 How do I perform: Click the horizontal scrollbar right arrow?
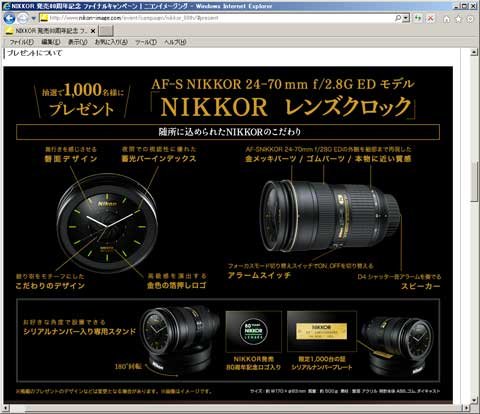[465, 408]
